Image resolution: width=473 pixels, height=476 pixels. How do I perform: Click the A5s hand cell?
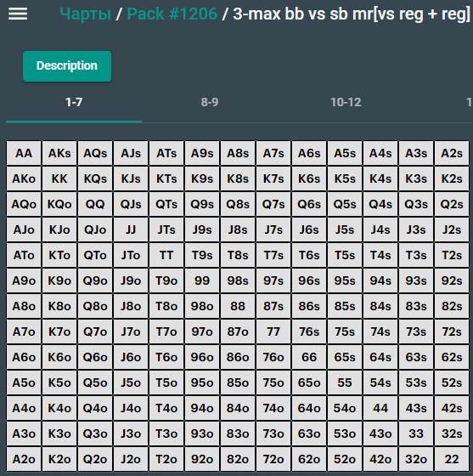(345, 153)
